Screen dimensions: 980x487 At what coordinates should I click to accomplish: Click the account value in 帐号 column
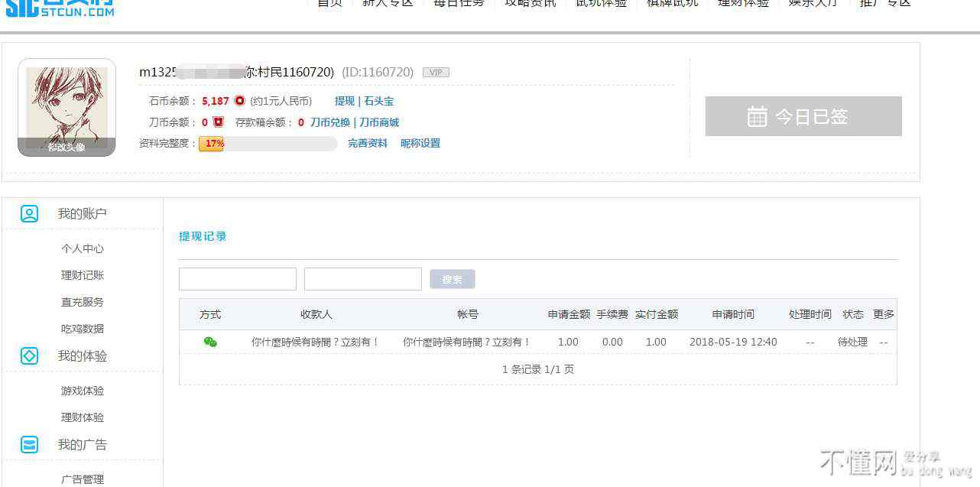[467, 342]
